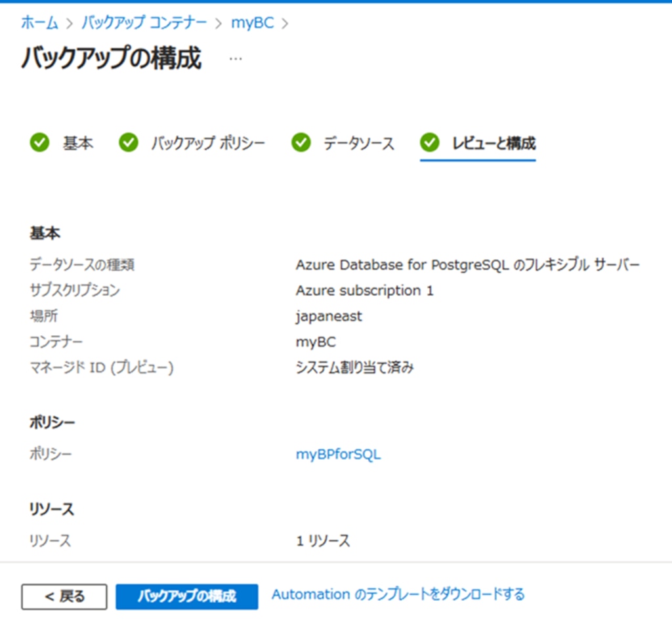Click the 場所 label

(x=43, y=315)
